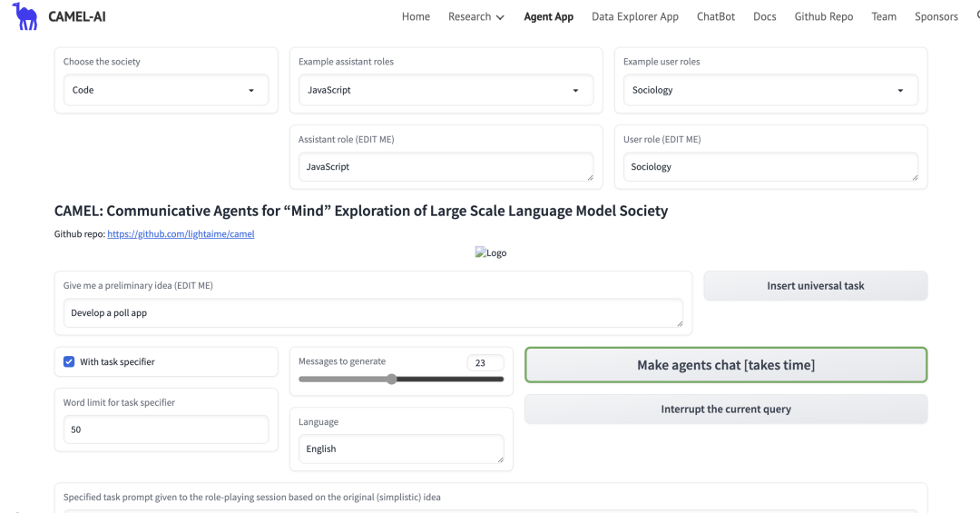
Task: Click the preliminary idea text field
Action: click(x=373, y=313)
